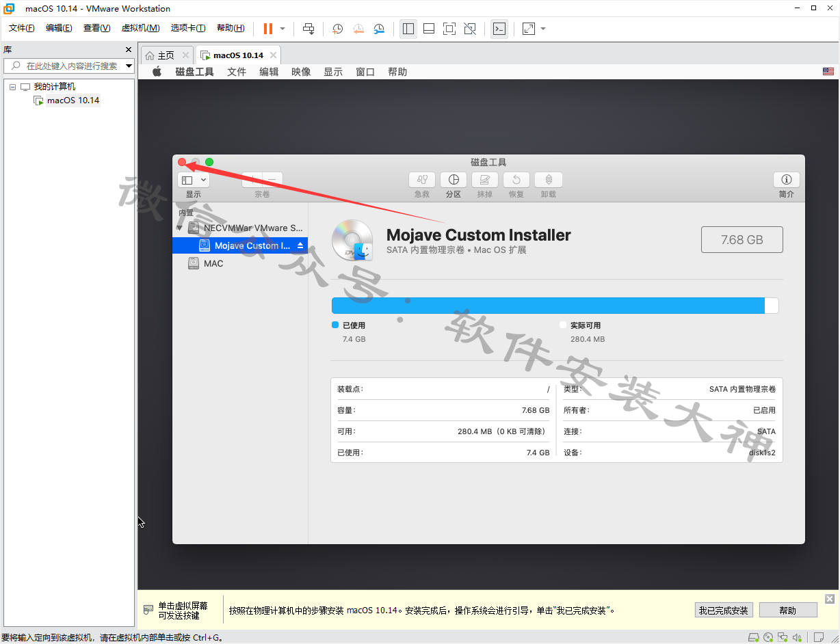Open the VMware 虚拟机(M) menu
Image resolution: width=840 pixels, height=644 pixels.
coord(140,28)
